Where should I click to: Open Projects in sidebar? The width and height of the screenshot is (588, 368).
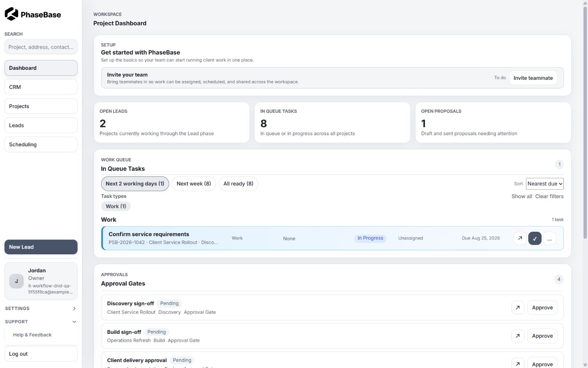click(x=41, y=106)
